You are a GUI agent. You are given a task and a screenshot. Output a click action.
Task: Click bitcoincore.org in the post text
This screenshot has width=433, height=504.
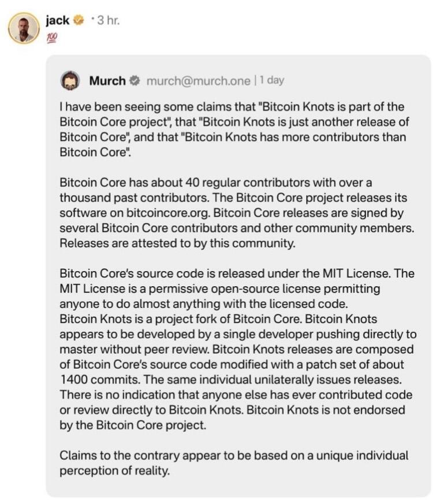(168, 213)
